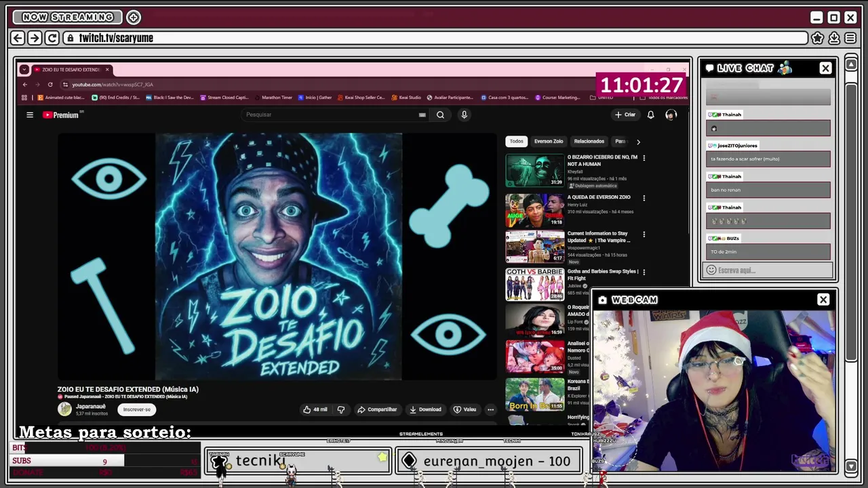Open the YouTube guide hamburger menu
Screen dimensions: 868x488
(30, 115)
